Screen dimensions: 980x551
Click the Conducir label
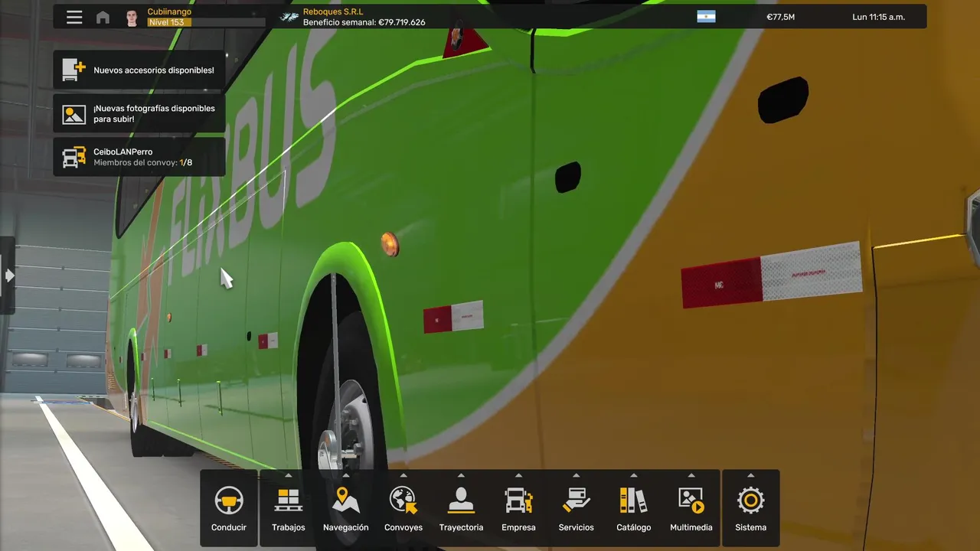229,527
